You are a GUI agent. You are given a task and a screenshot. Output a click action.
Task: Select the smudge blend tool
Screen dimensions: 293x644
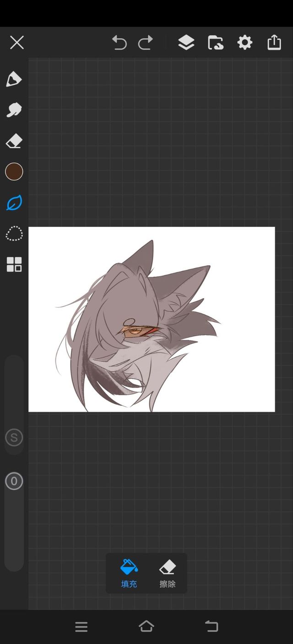click(14, 110)
